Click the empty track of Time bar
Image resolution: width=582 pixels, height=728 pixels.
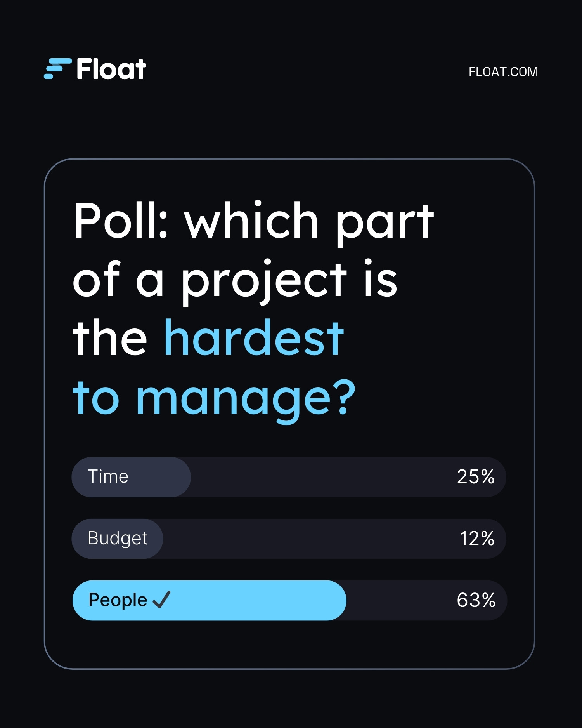tap(318, 477)
